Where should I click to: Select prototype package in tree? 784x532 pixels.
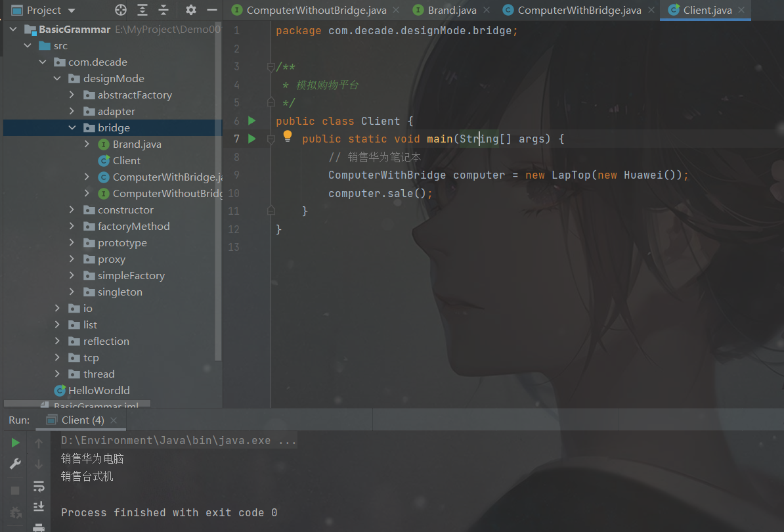point(123,243)
